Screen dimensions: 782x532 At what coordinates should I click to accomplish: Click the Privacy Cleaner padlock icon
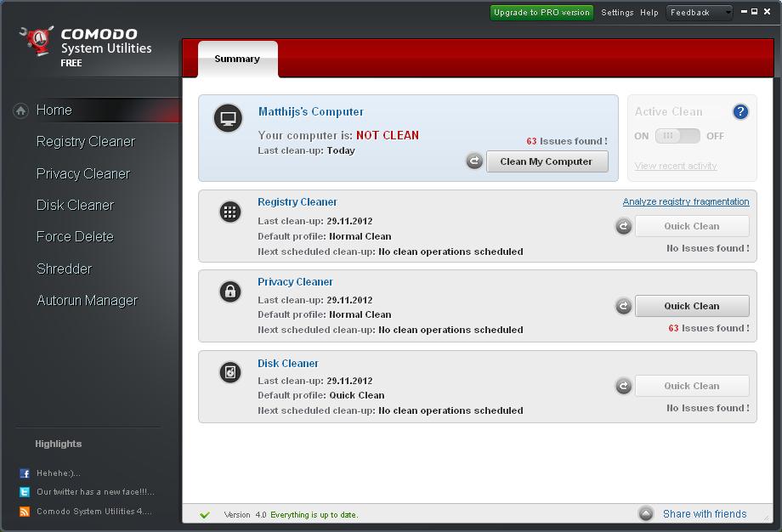(x=229, y=292)
